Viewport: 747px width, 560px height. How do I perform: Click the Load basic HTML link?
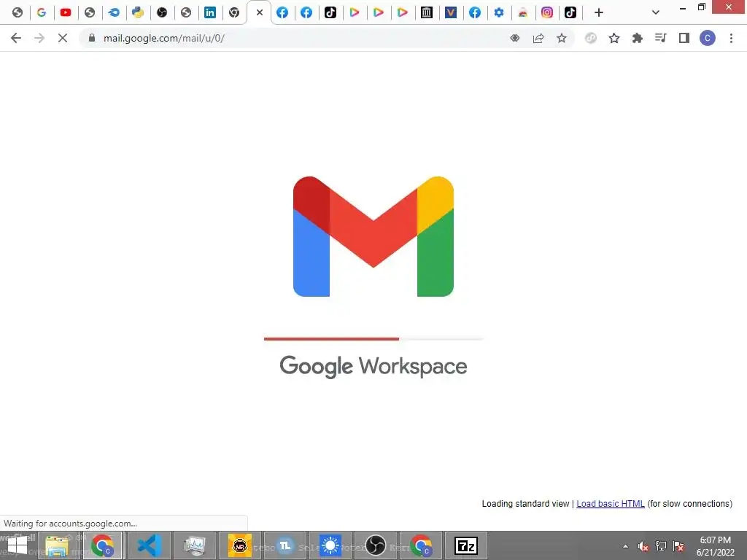click(611, 504)
